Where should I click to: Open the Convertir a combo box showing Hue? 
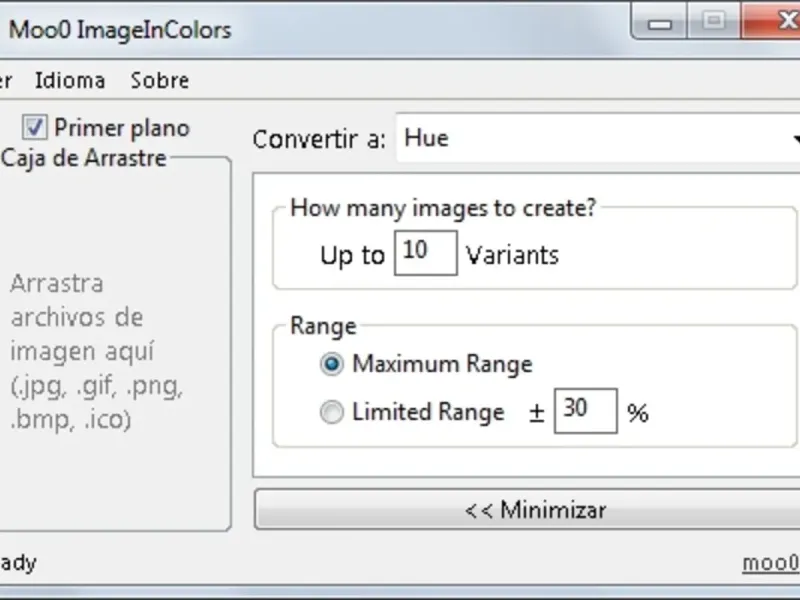590,138
